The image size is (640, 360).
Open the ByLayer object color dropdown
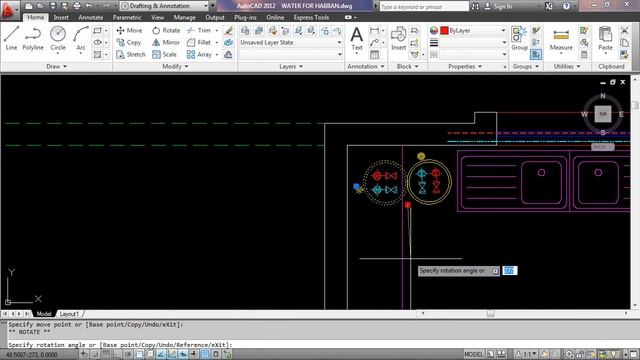pos(473,31)
